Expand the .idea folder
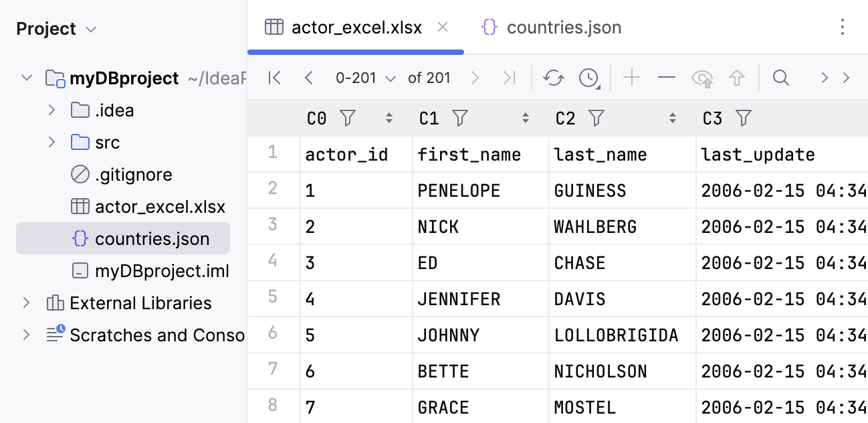The height and width of the screenshot is (423, 868). coord(52,110)
